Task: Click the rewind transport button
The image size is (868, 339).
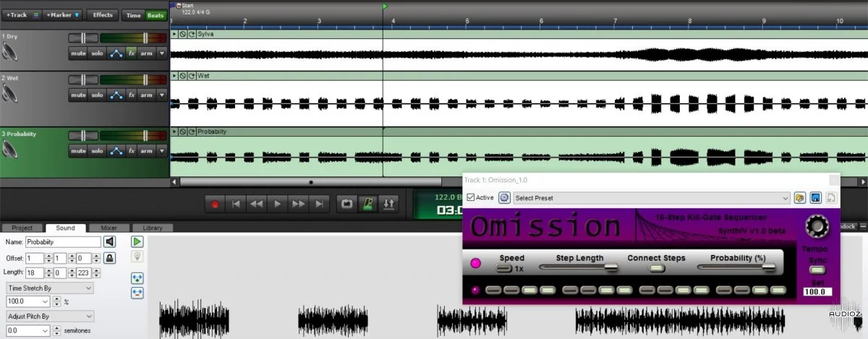Action: tap(257, 205)
